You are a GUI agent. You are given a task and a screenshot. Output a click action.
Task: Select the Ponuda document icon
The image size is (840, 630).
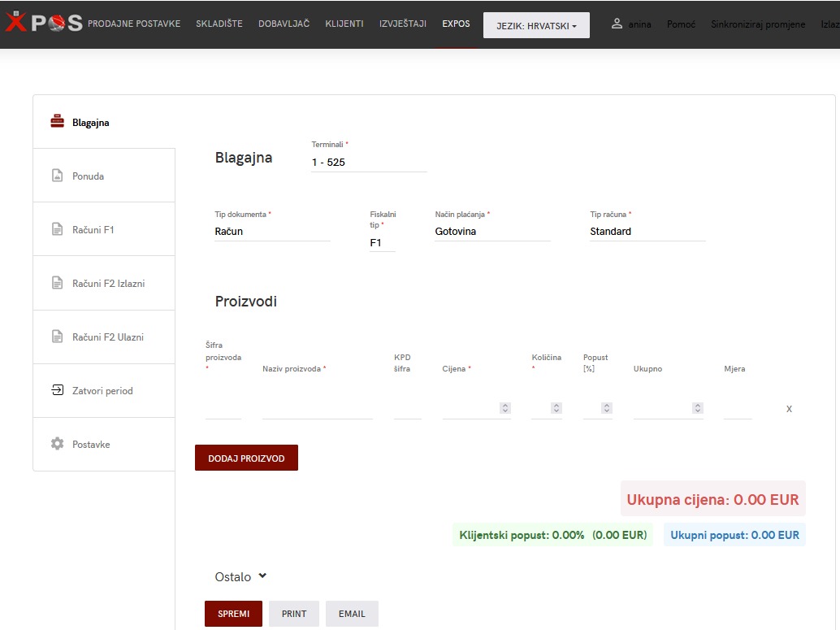[x=56, y=174]
